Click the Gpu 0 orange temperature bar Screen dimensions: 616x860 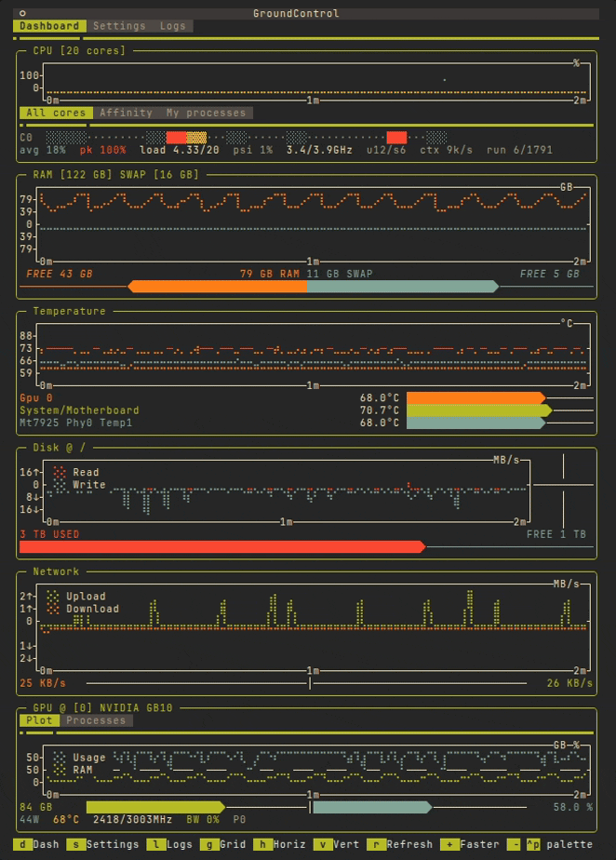(x=476, y=397)
